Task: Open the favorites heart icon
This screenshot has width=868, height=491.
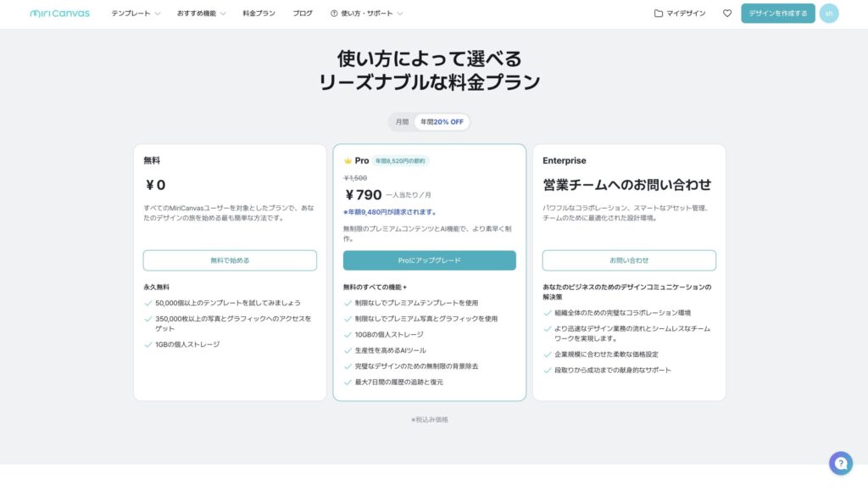Action: 726,14
